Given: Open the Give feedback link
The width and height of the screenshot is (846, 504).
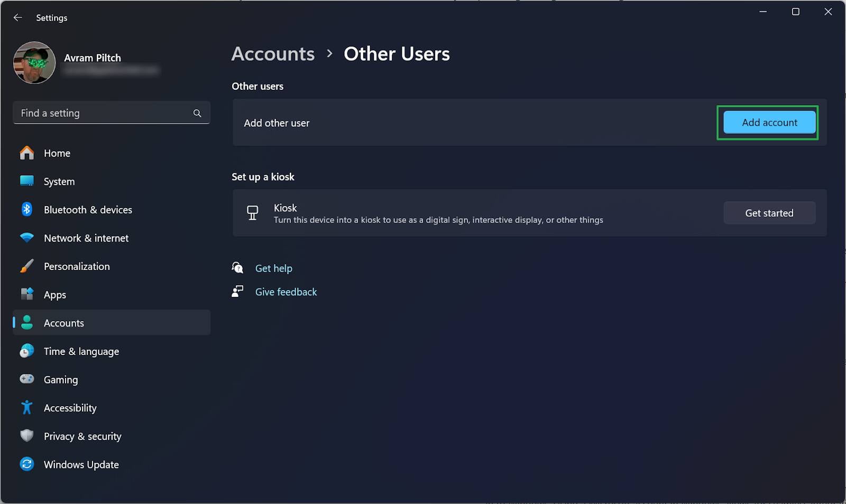Looking at the screenshot, I should 286,292.
